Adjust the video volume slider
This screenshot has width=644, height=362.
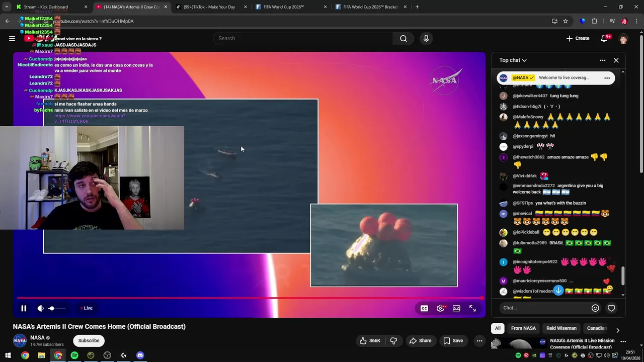point(57,308)
